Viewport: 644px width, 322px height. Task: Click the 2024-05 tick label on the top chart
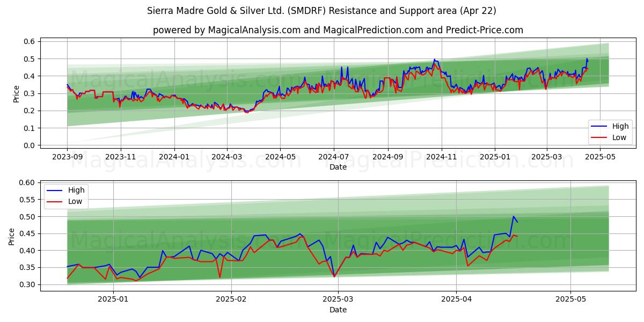280,157
